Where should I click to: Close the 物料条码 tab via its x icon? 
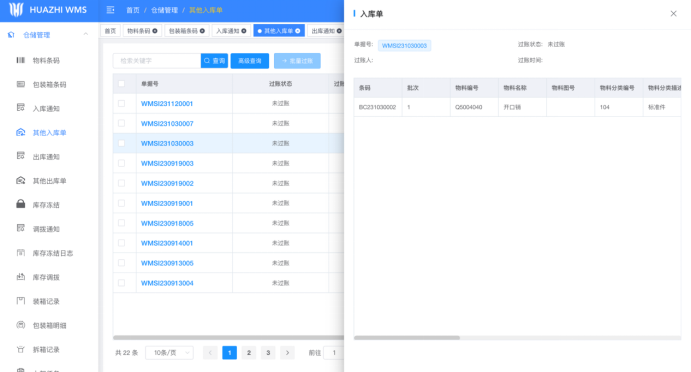155,31
